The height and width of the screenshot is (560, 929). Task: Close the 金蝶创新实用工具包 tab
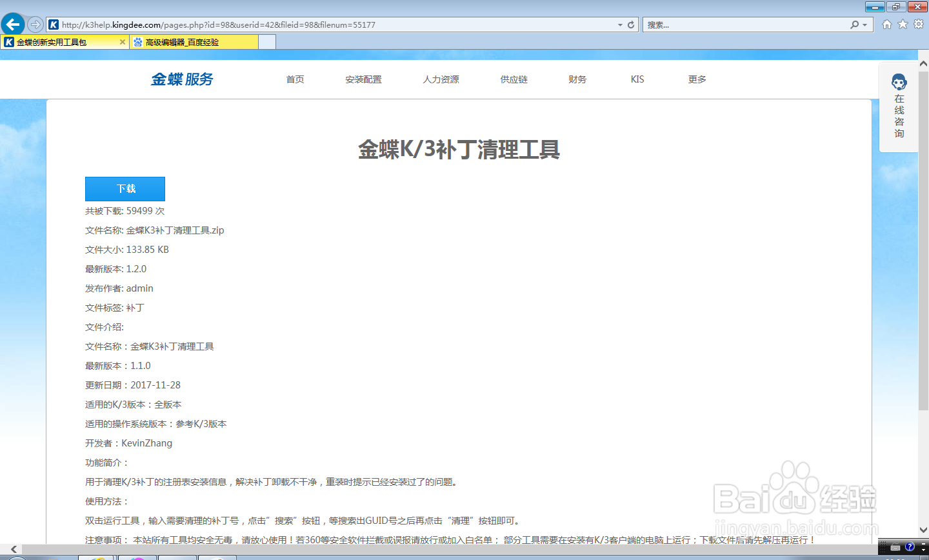pos(123,42)
